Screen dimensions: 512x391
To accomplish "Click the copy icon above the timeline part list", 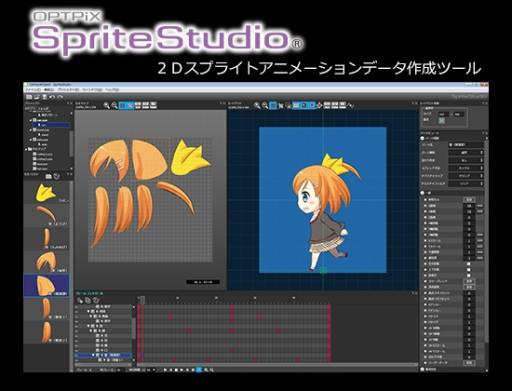I will [x=88, y=300].
